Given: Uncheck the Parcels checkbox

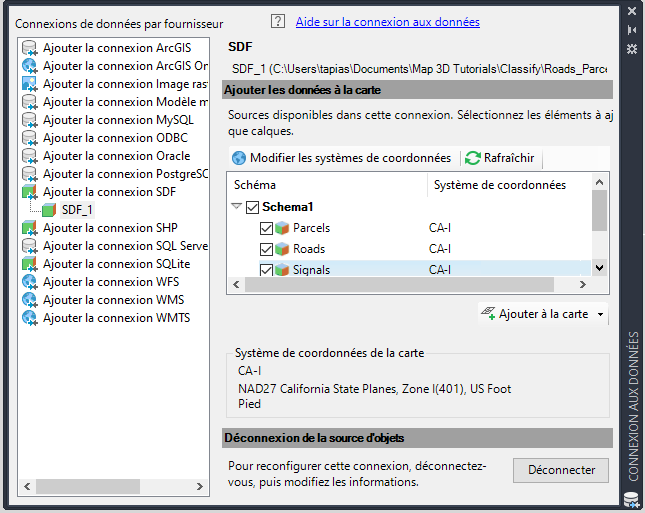Looking at the screenshot, I should 266,228.
